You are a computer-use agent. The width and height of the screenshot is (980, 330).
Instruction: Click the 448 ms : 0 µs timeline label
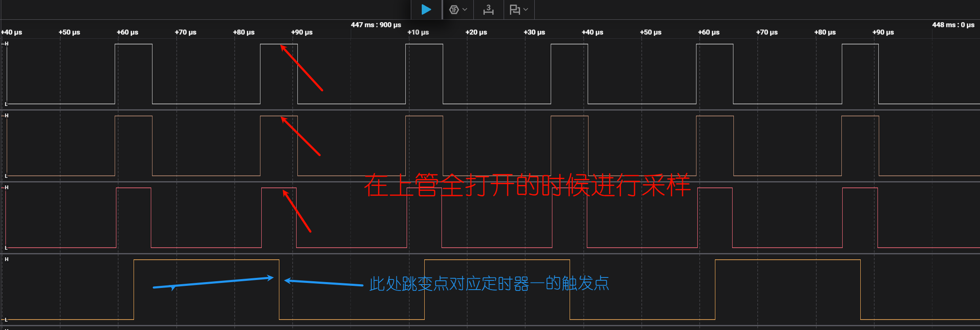tap(953, 25)
